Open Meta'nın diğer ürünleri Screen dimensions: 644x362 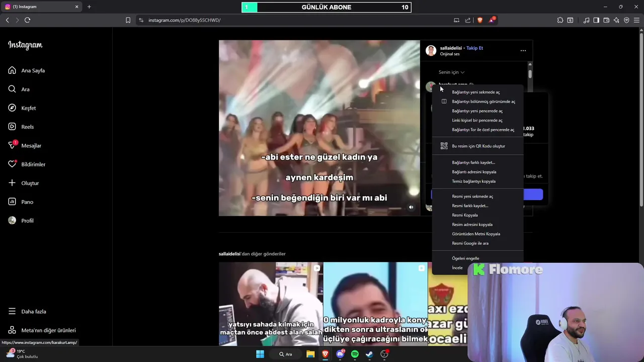pyautogui.click(x=42, y=330)
